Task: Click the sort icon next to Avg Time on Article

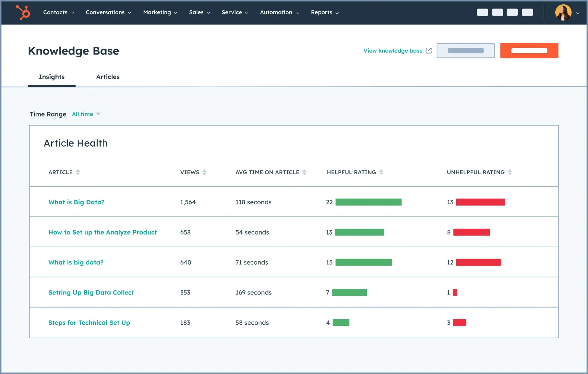Action: (x=304, y=172)
